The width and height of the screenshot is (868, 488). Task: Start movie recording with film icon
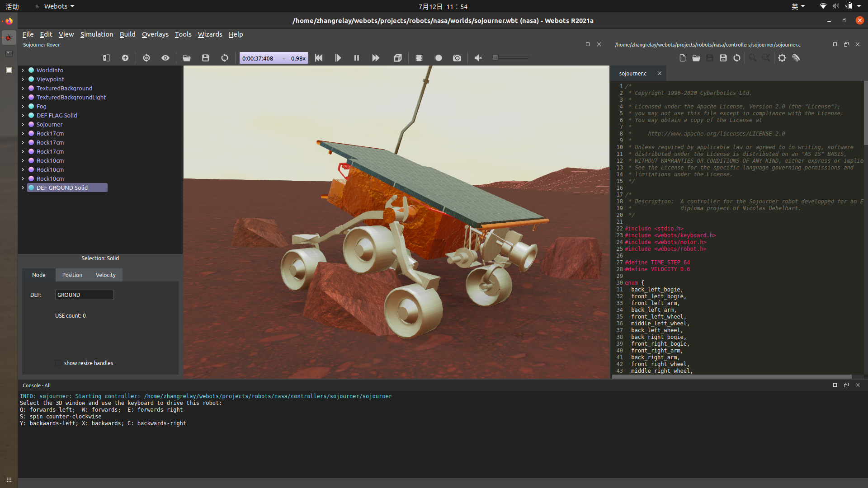click(x=419, y=58)
